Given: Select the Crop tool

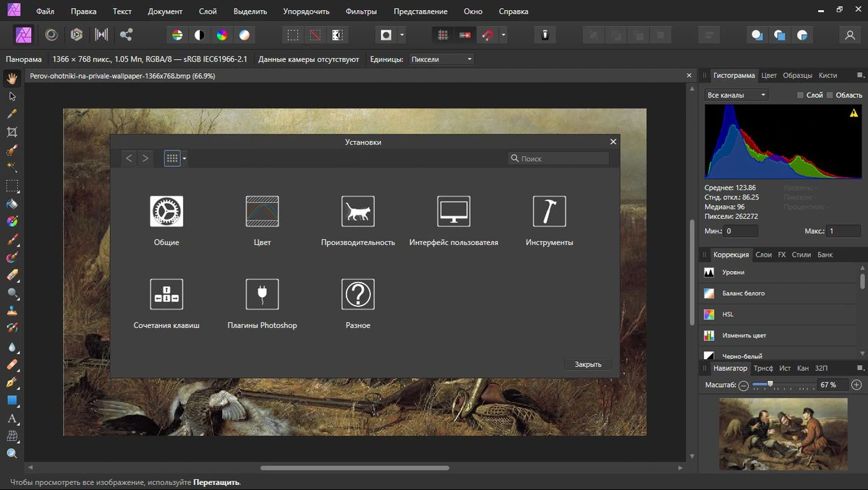Looking at the screenshot, I should point(12,132).
